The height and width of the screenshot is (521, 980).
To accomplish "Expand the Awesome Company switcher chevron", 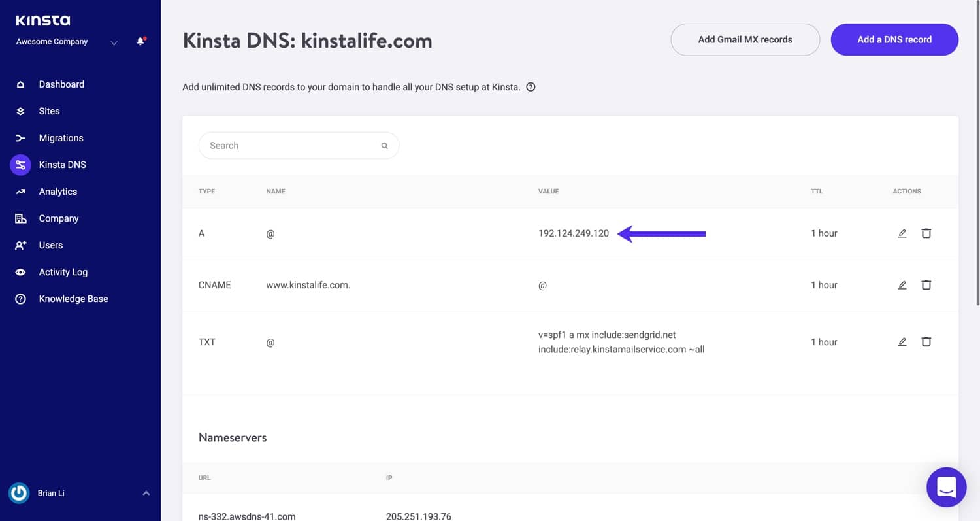I will [114, 43].
